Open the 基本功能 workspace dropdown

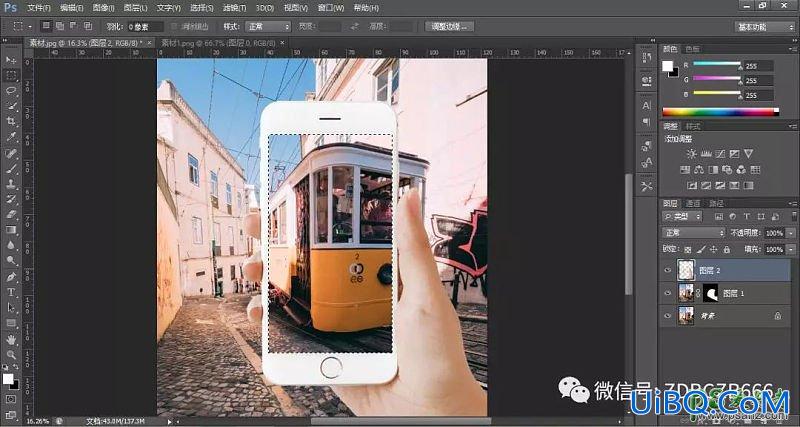click(x=765, y=27)
